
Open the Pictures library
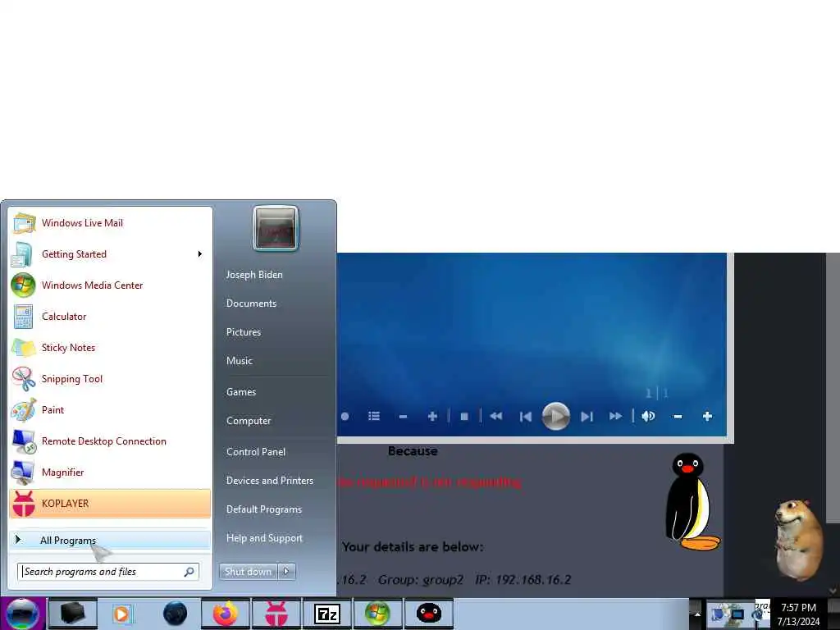244,332
